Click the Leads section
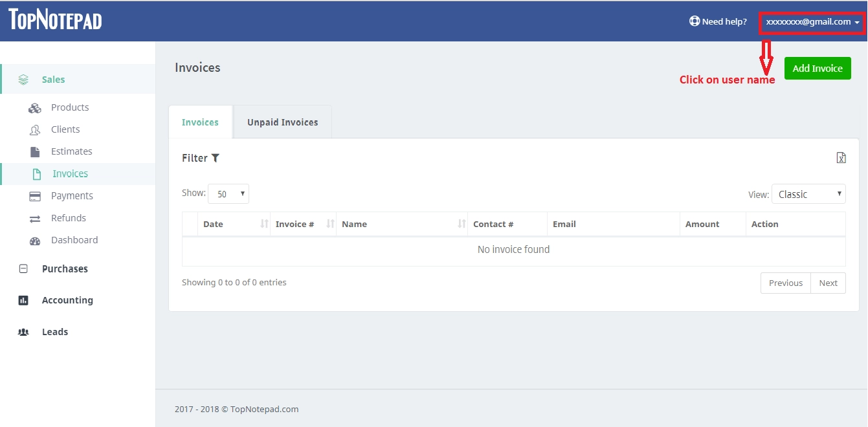The height and width of the screenshot is (427, 868). tap(54, 331)
